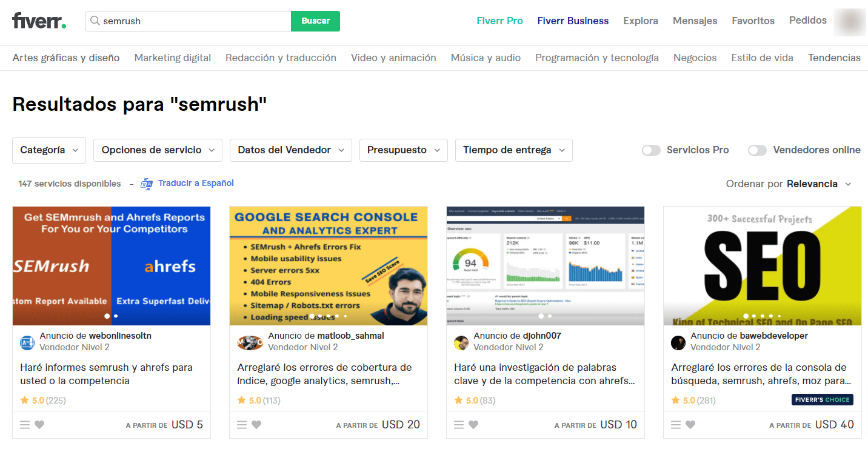Click the star rating on webonlinesoltn gig
The height and width of the screenshot is (449, 868).
click(43, 400)
